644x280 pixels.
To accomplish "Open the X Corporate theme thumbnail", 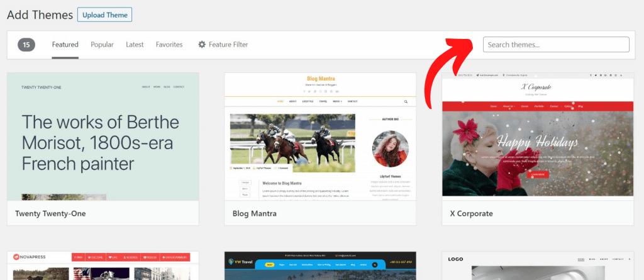I will (x=538, y=137).
